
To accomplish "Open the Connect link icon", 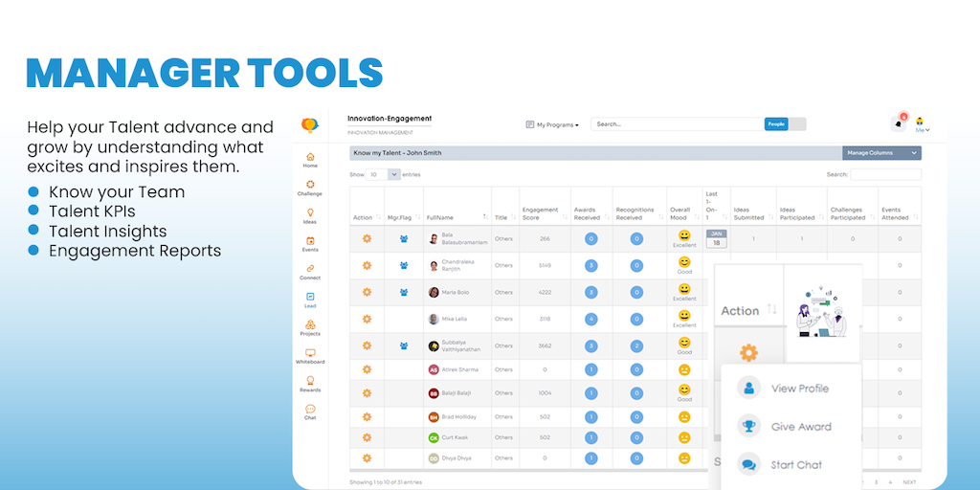I will (310, 269).
